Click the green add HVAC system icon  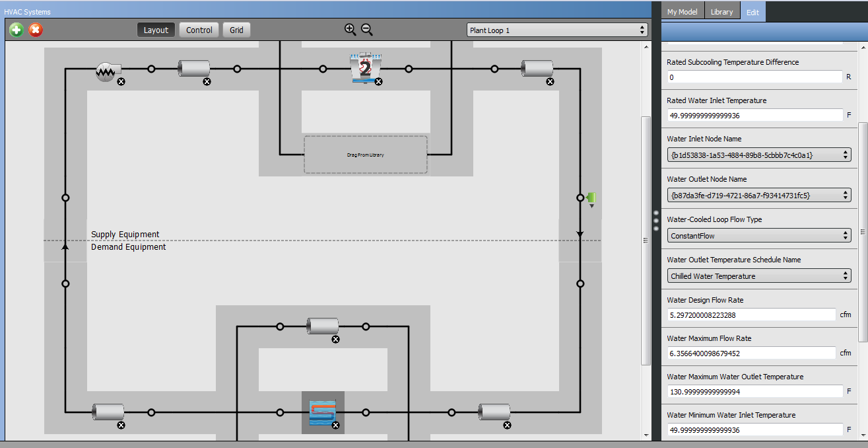17,30
